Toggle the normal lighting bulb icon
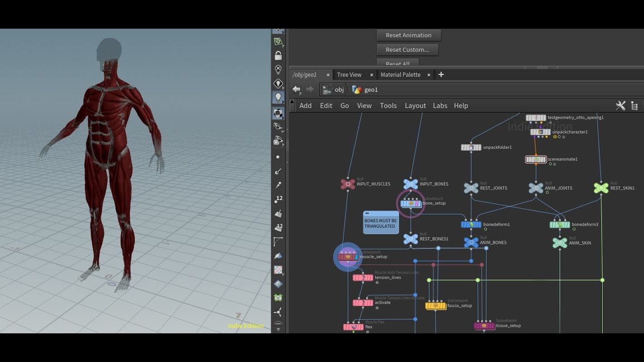 click(x=278, y=97)
